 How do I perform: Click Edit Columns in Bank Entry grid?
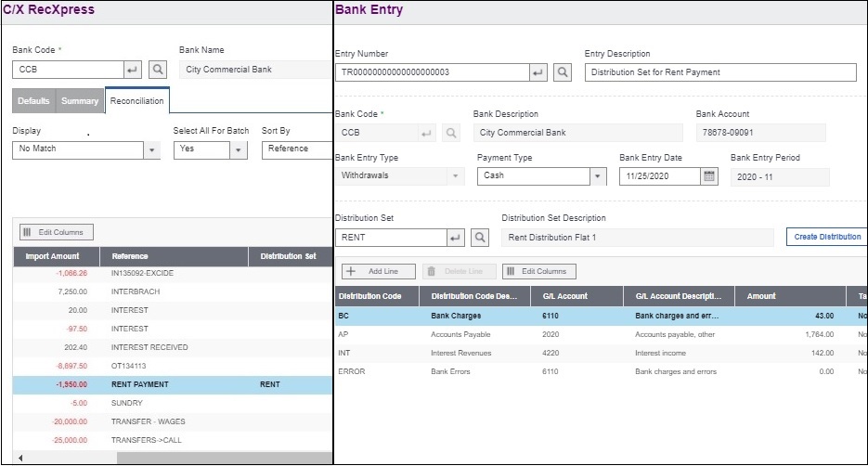coord(539,271)
